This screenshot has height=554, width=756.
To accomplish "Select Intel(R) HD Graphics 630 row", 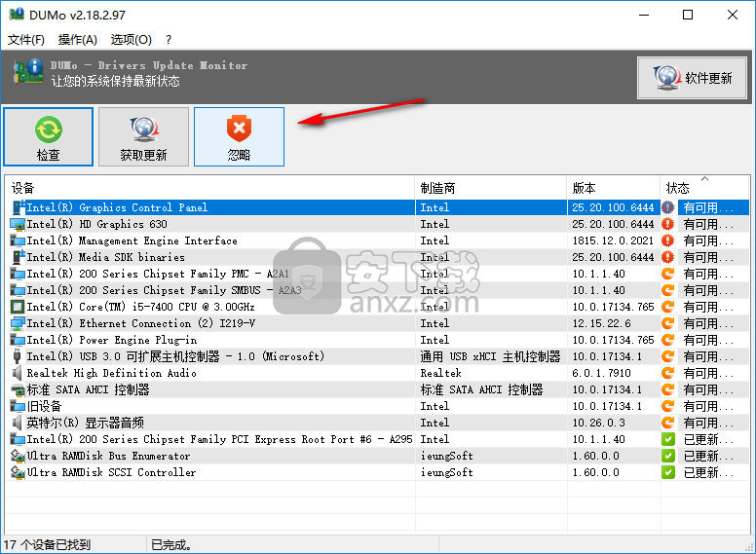I will [x=378, y=225].
